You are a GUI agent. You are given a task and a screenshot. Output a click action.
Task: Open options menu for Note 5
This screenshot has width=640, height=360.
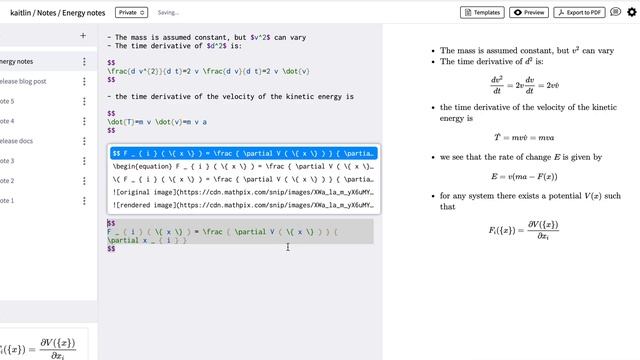[84, 101]
